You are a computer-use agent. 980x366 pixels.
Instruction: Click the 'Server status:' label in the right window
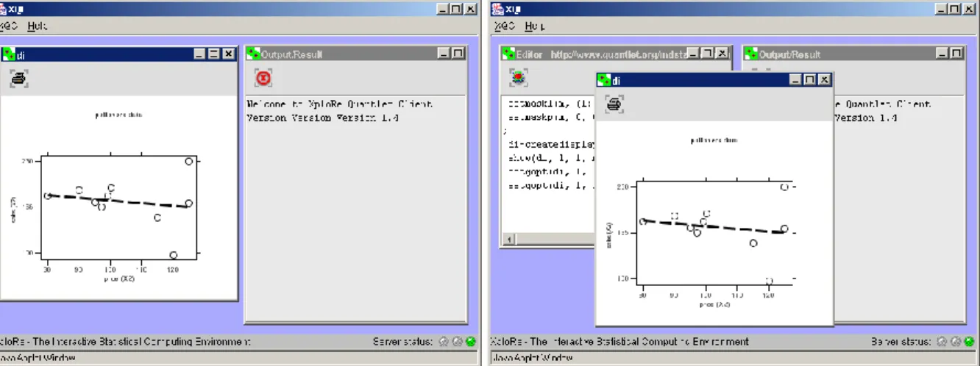tap(901, 342)
